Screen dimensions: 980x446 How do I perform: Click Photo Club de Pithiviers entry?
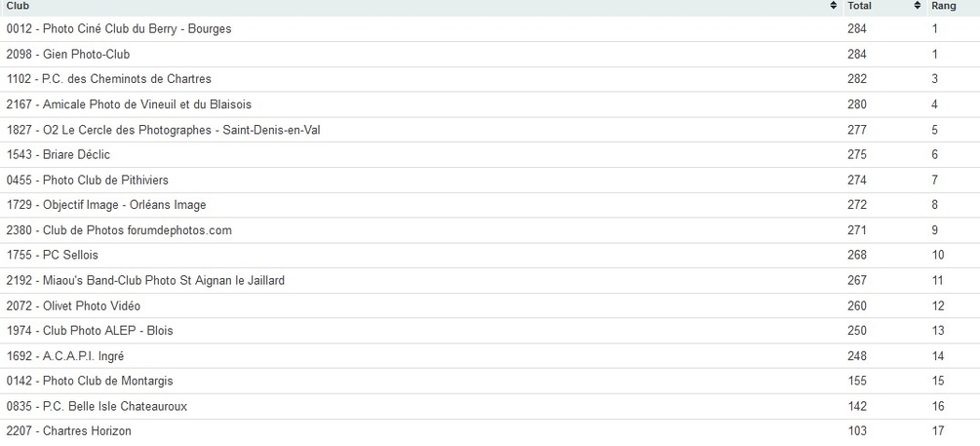tap(88, 181)
